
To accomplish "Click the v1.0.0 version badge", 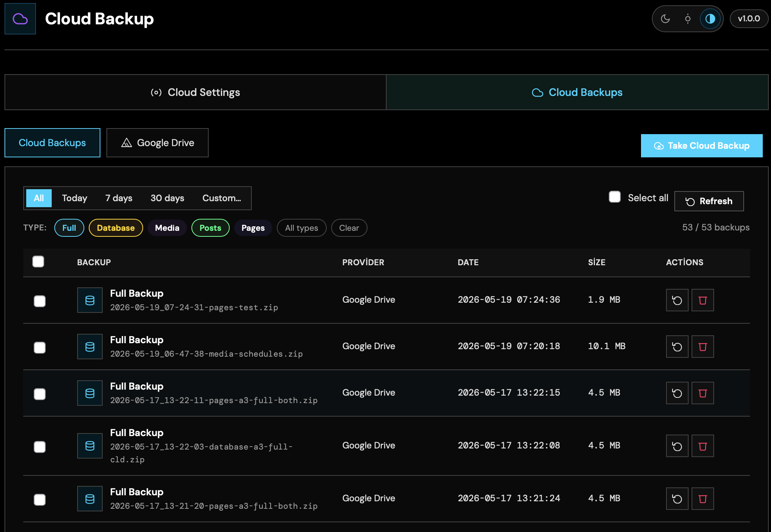I will [x=749, y=19].
